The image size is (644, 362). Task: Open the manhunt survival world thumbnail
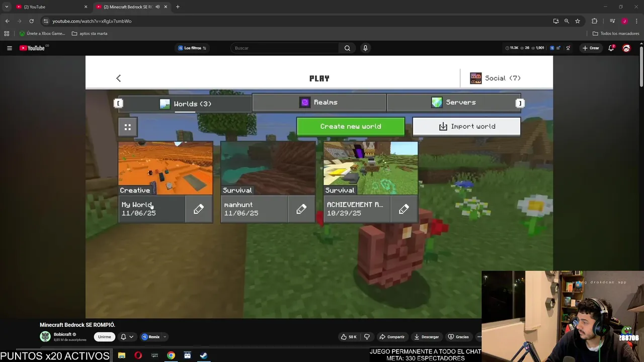coord(268,168)
